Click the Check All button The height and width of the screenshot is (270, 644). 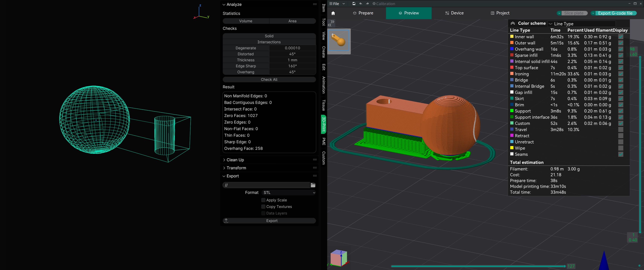269,79
